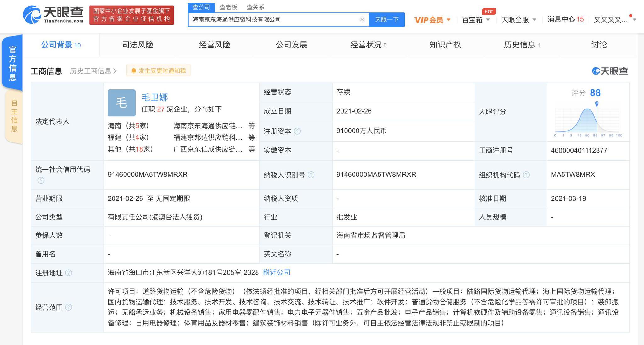Image resolution: width=644 pixels, height=345 pixels.
Task: Open the 历史信息 tab
Action: (x=522, y=45)
